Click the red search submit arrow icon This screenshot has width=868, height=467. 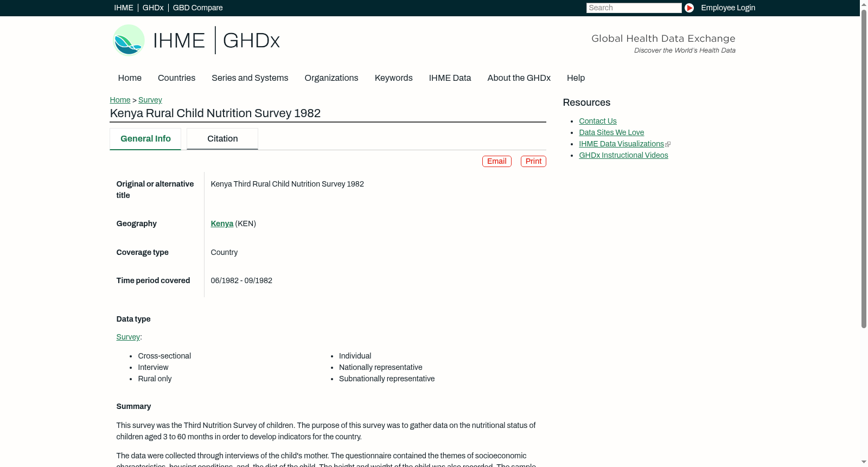pos(689,8)
